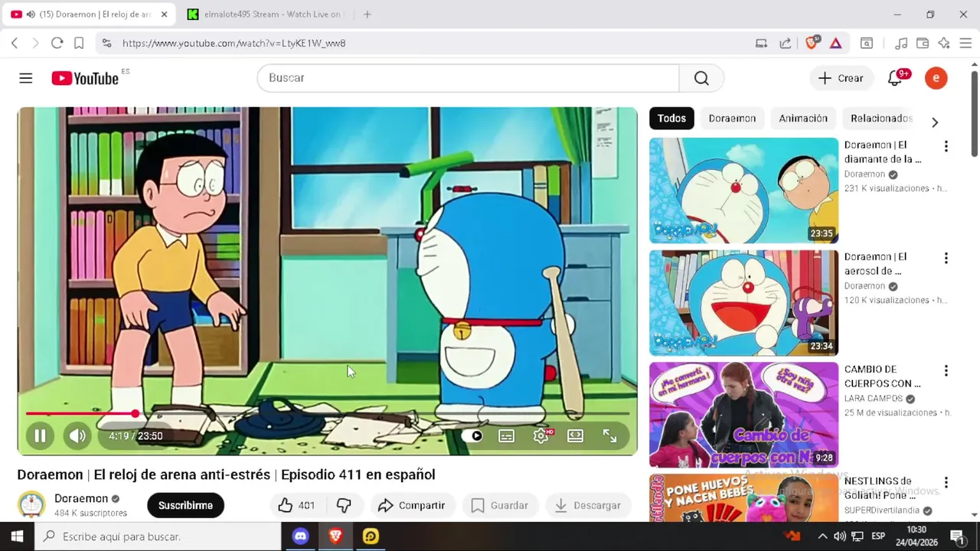Viewport: 980px width, 551px height.
Task: Open the El diamante de la video thumbnail
Action: [x=743, y=191]
